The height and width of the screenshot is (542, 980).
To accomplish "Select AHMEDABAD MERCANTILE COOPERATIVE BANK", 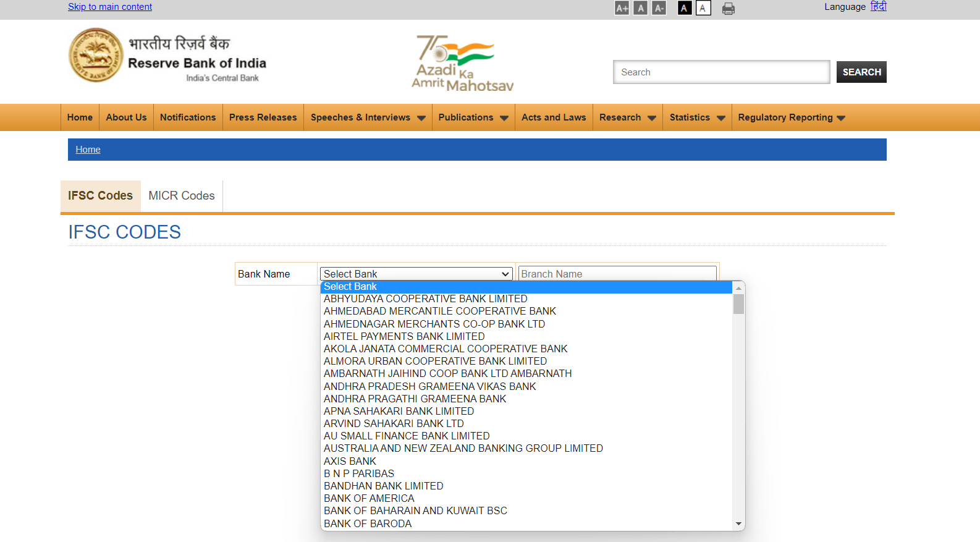I will click(x=526, y=311).
